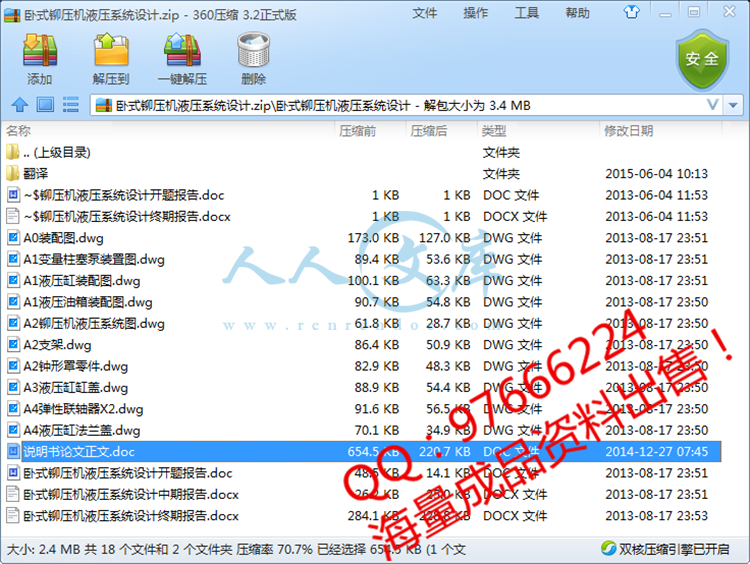Open the 帮助 menu
This screenshot has height=564, width=750.
[577, 13]
